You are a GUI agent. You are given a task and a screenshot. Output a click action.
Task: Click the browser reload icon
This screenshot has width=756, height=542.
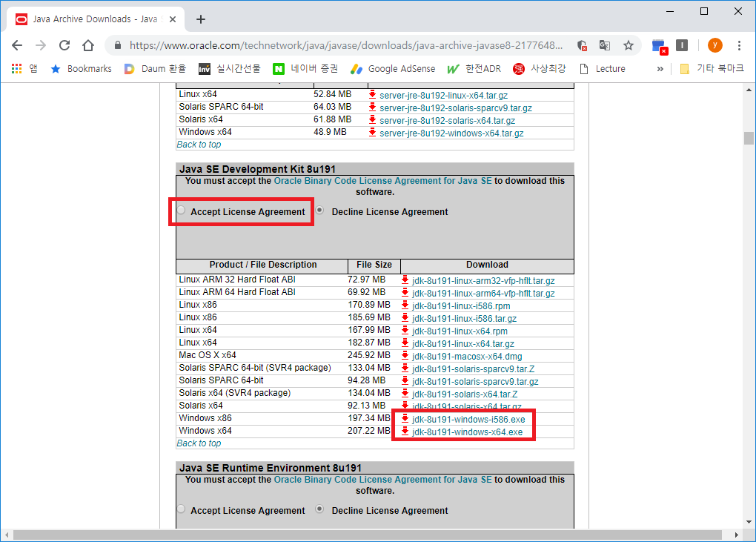64,45
